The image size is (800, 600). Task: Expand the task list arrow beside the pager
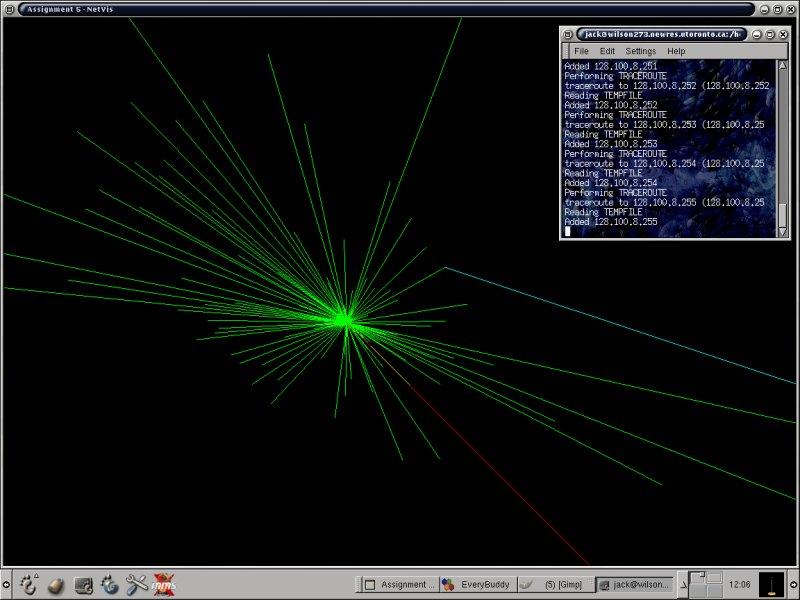pyautogui.click(x=684, y=583)
